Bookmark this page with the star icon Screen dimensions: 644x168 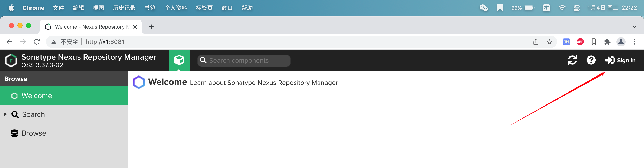(549, 42)
